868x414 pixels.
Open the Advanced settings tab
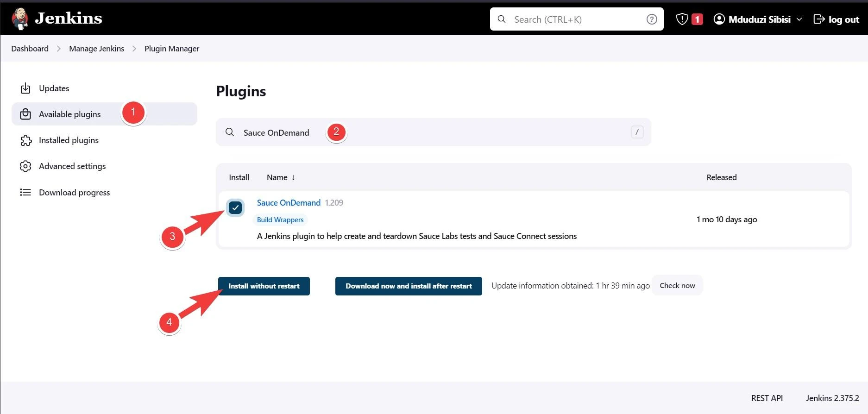tap(104, 166)
